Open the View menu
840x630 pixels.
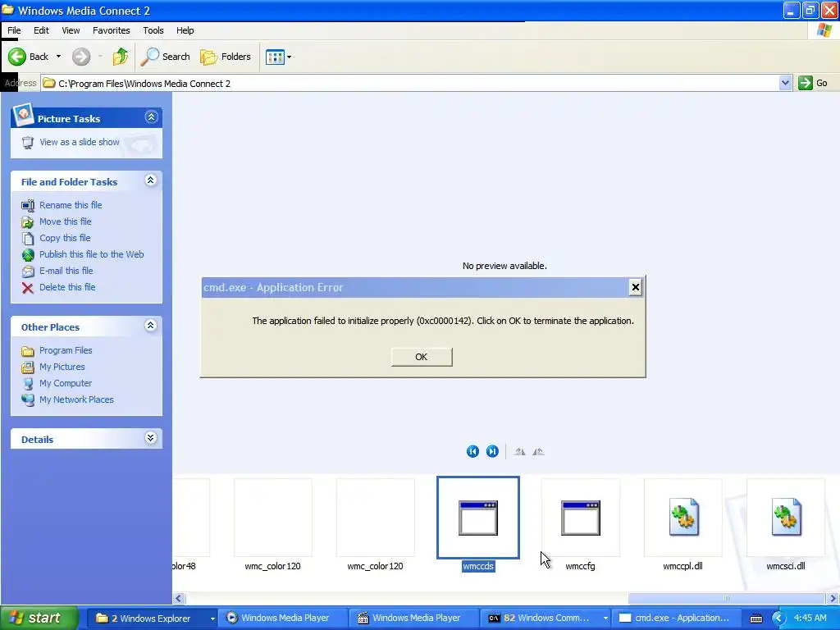[71, 30]
